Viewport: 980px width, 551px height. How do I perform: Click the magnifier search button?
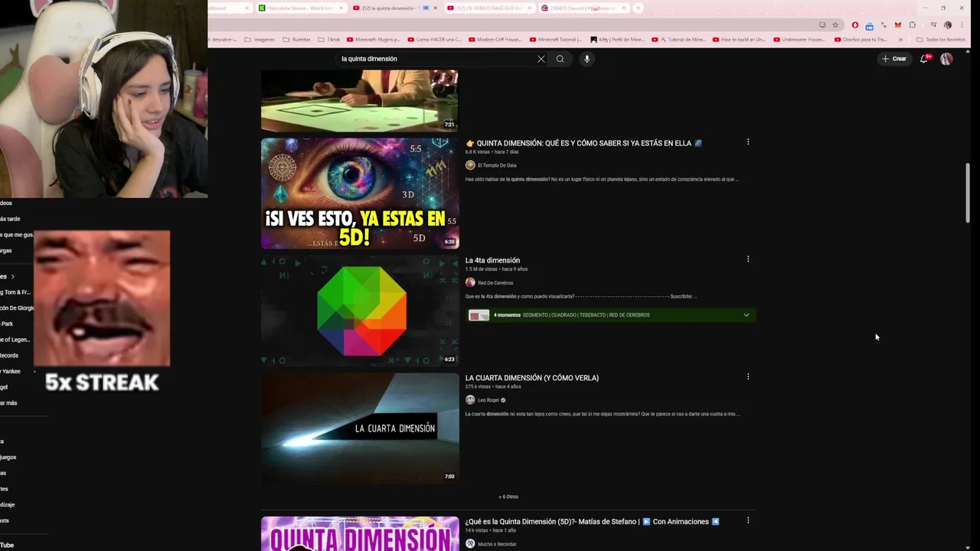560,59
